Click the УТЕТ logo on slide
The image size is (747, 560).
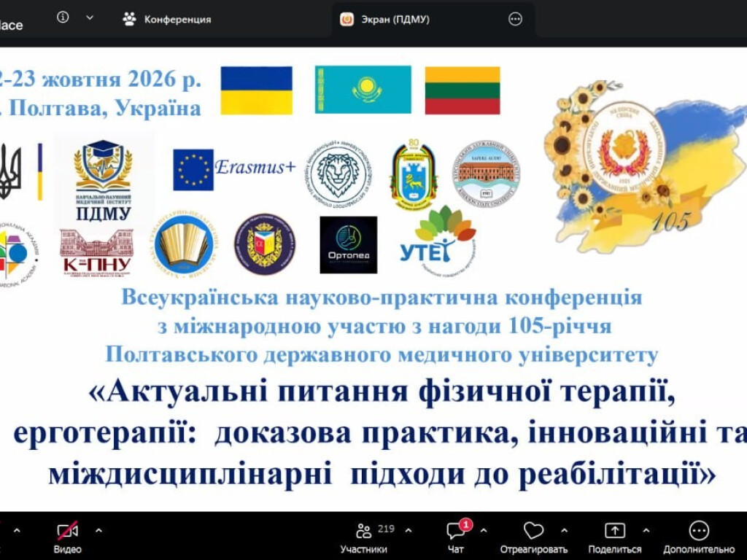(438, 241)
